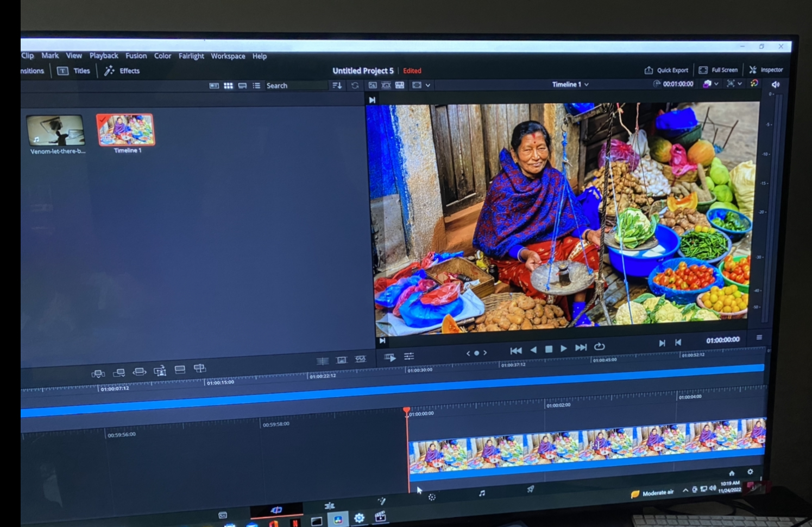
Task: Open Project Settings gear in Resolve
Action: (751, 472)
